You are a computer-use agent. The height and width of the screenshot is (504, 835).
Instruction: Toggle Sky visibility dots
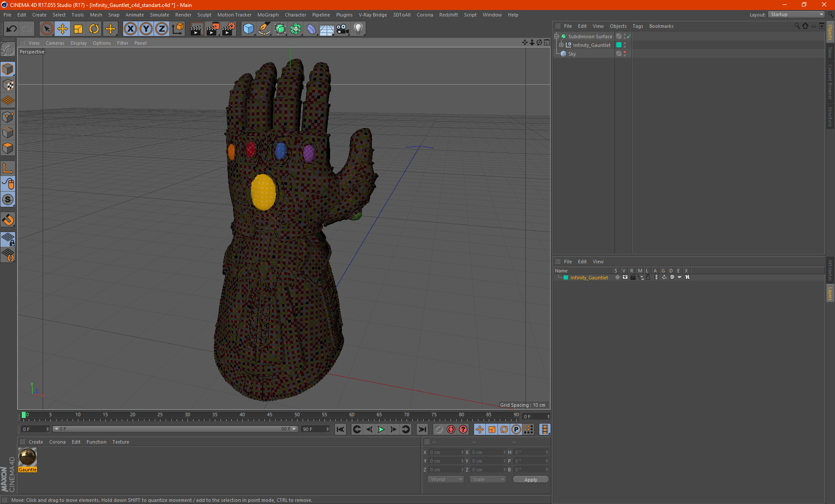(625, 54)
